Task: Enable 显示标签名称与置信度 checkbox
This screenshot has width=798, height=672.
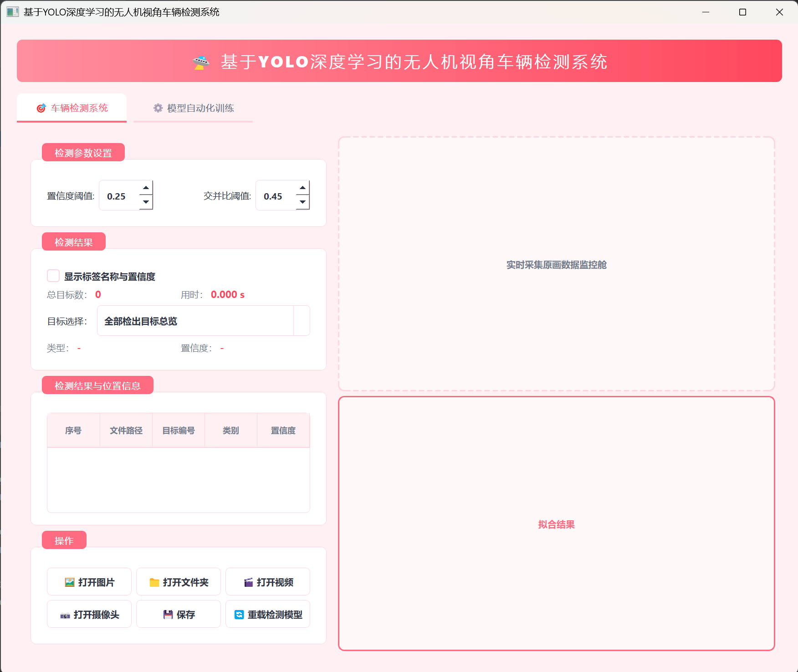Action: tap(53, 275)
